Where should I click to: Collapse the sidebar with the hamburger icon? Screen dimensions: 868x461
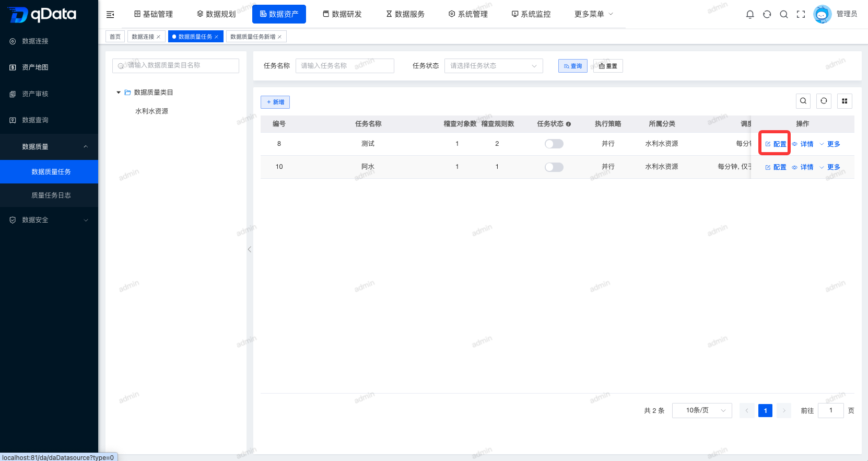(x=110, y=15)
